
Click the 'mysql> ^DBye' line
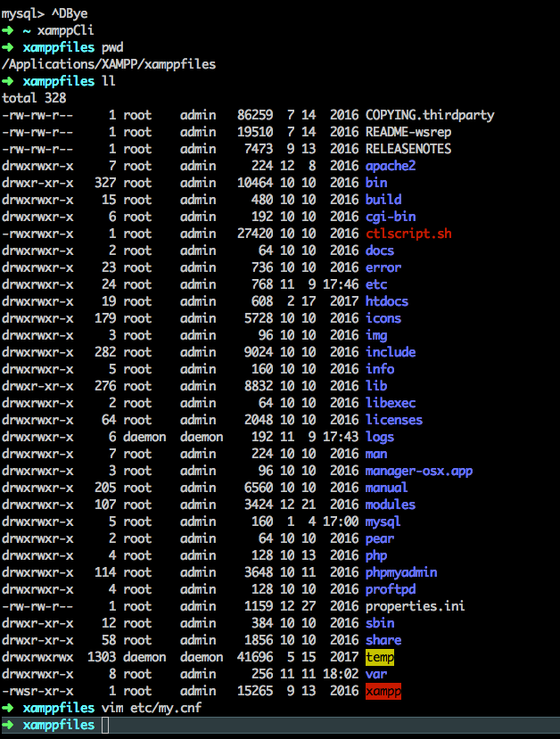pyautogui.click(x=45, y=13)
